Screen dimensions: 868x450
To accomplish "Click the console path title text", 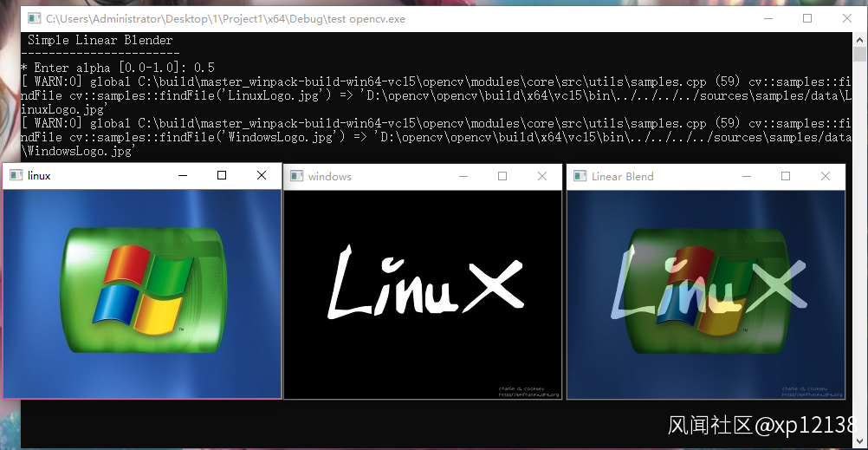I will [225, 19].
